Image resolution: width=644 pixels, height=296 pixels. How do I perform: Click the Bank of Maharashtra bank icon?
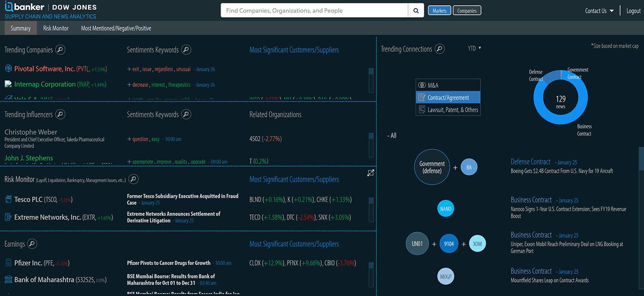pos(8,279)
